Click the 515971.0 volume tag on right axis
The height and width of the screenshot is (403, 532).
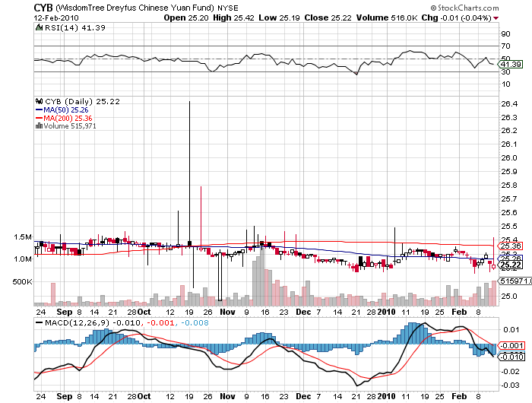click(515, 281)
